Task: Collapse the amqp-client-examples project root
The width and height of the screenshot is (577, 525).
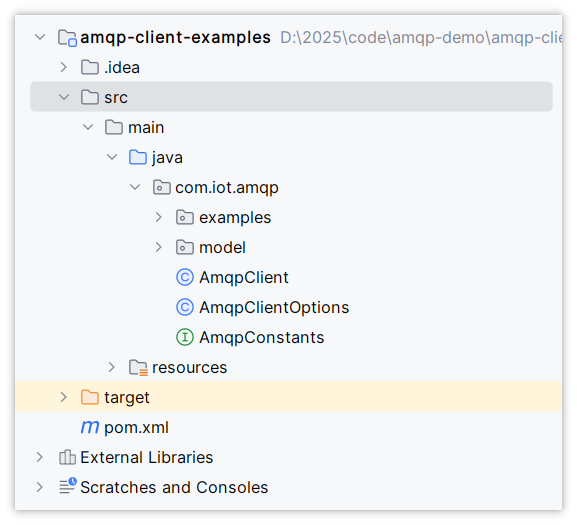Action: tap(40, 37)
